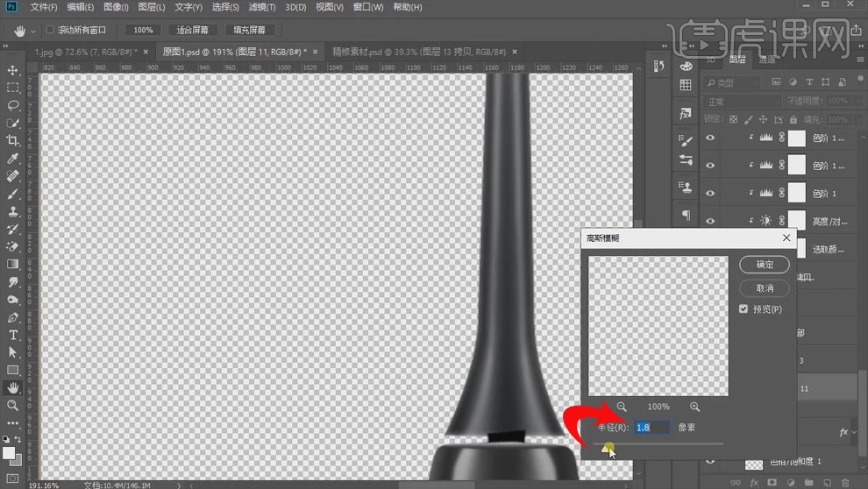This screenshot has height=489, width=868.
Task: Open the Layers panel menu icon
Action: coord(860,60)
